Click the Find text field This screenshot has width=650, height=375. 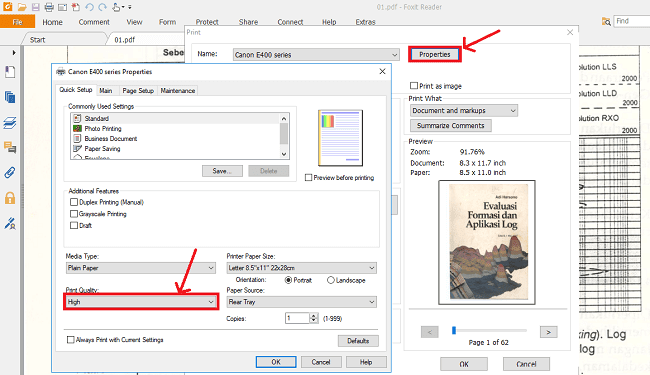(x=632, y=21)
